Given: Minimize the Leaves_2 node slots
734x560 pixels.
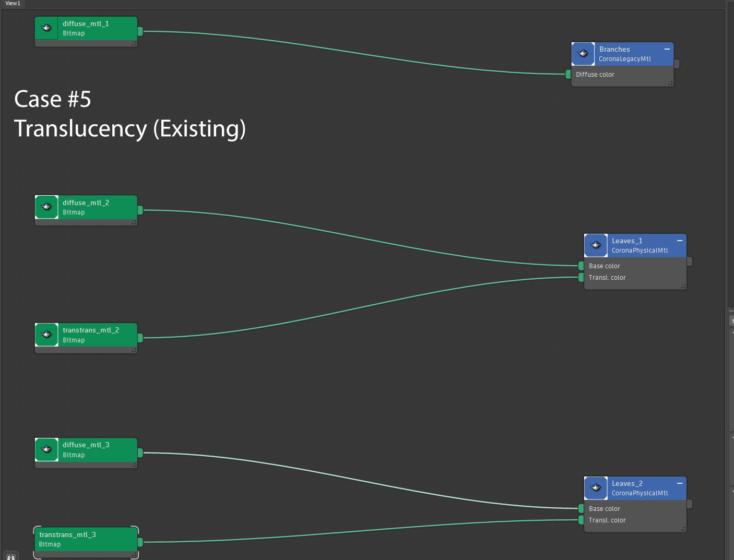Looking at the screenshot, I should pyautogui.click(x=680, y=483).
